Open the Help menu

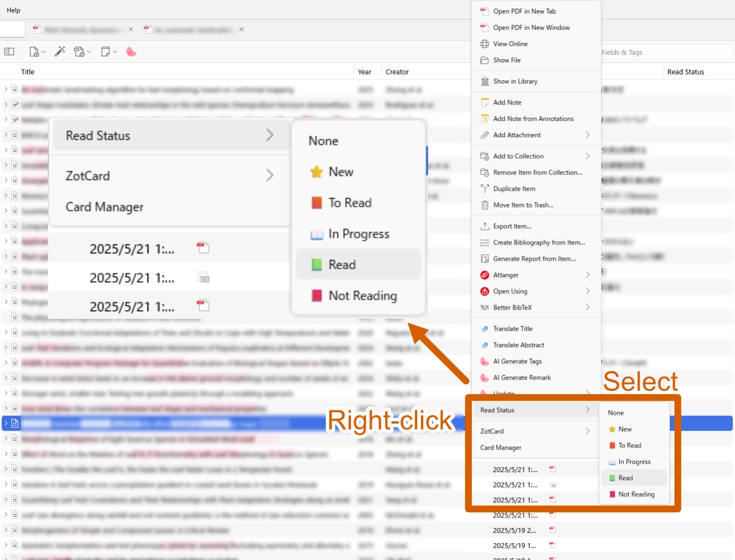click(14, 10)
